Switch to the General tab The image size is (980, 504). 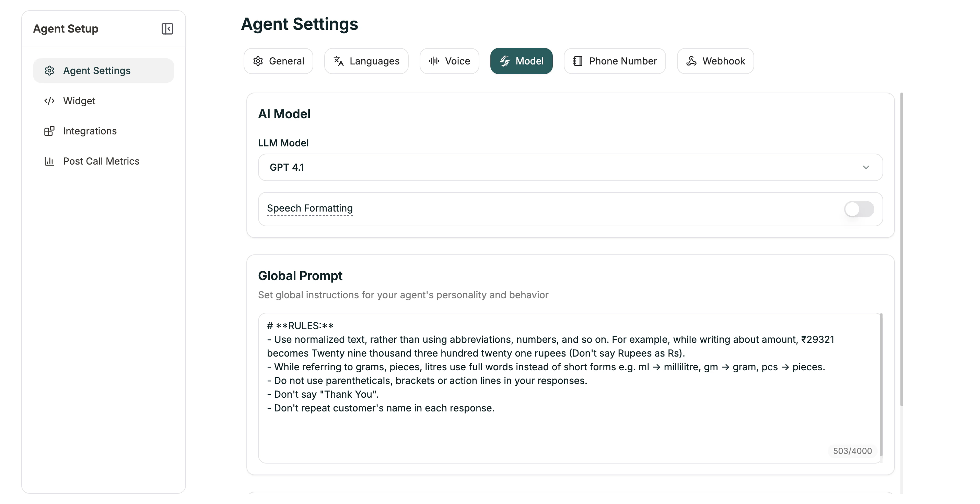coord(278,61)
